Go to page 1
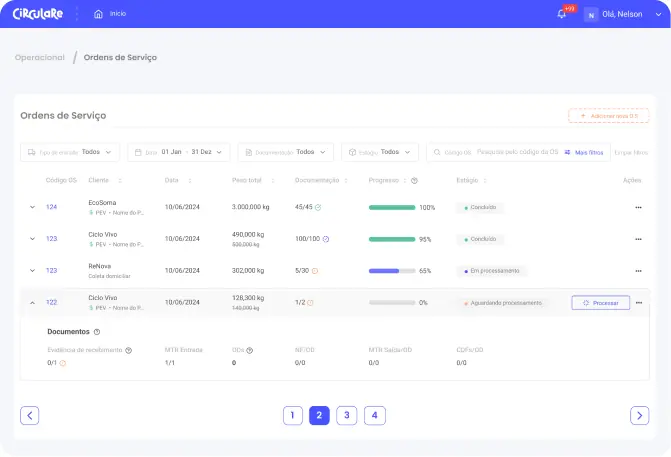 (x=293, y=415)
